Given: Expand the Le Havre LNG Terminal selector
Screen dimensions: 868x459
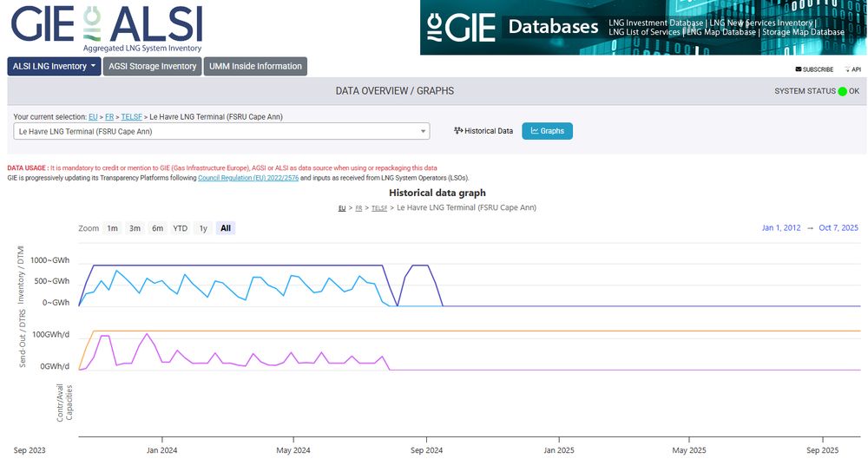Looking at the screenshot, I should (221, 131).
